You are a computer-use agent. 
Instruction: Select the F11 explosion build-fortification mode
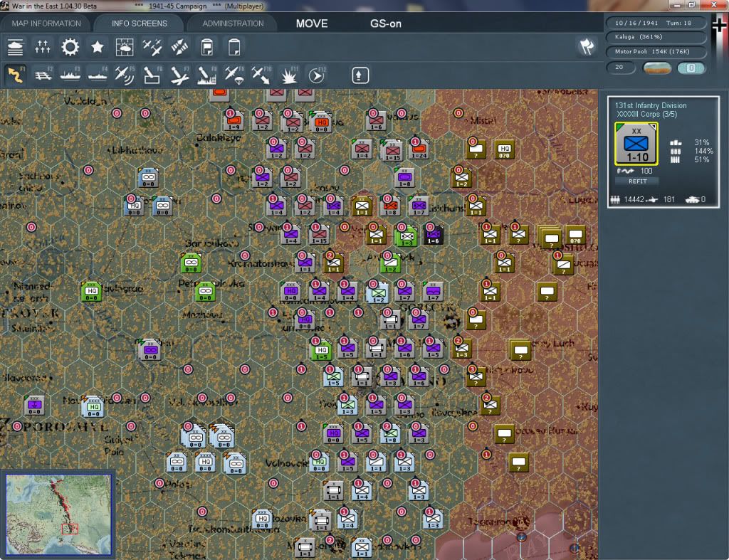coord(289,75)
